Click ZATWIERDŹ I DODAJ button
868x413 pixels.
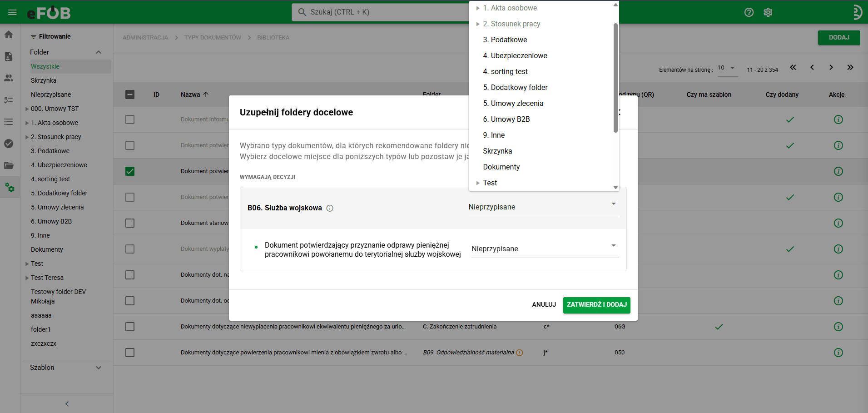pyautogui.click(x=596, y=305)
